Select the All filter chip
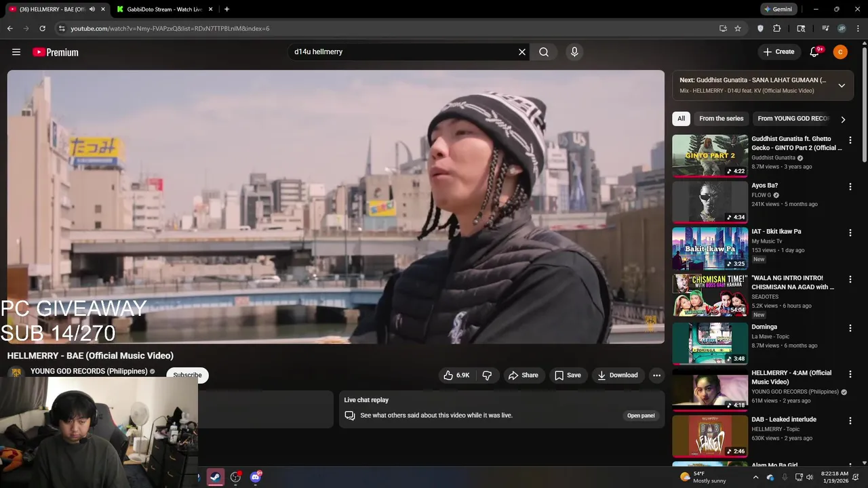868x488 pixels. [681, 119]
